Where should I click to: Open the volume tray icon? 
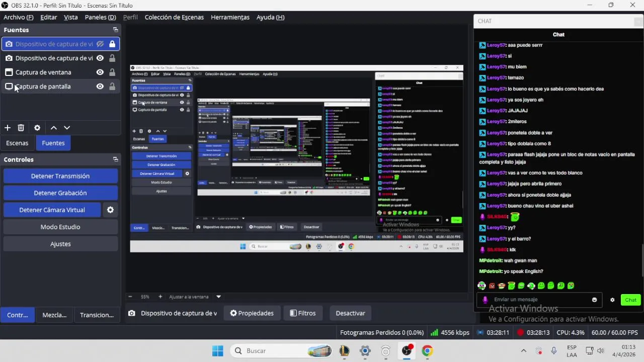tap(601, 351)
